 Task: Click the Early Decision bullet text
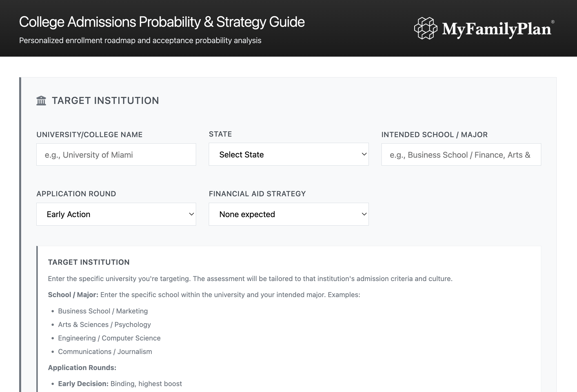[120, 384]
